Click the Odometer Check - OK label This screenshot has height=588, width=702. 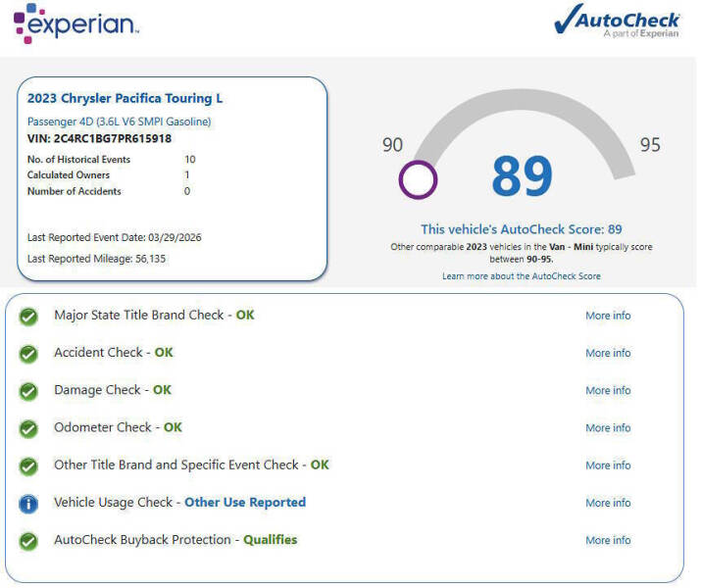coord(119,427)
